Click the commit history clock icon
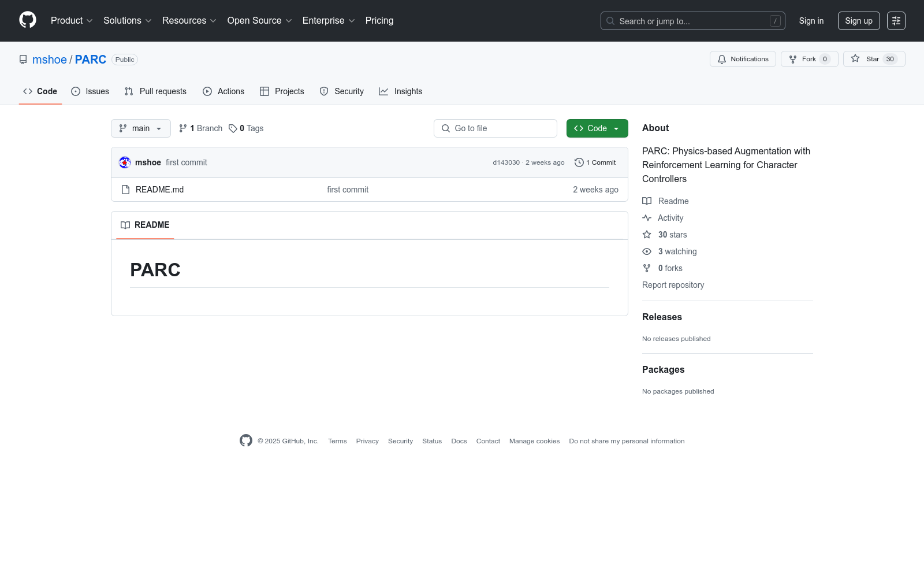This screenshot has height=578, width=924. (x=579, y=162)
